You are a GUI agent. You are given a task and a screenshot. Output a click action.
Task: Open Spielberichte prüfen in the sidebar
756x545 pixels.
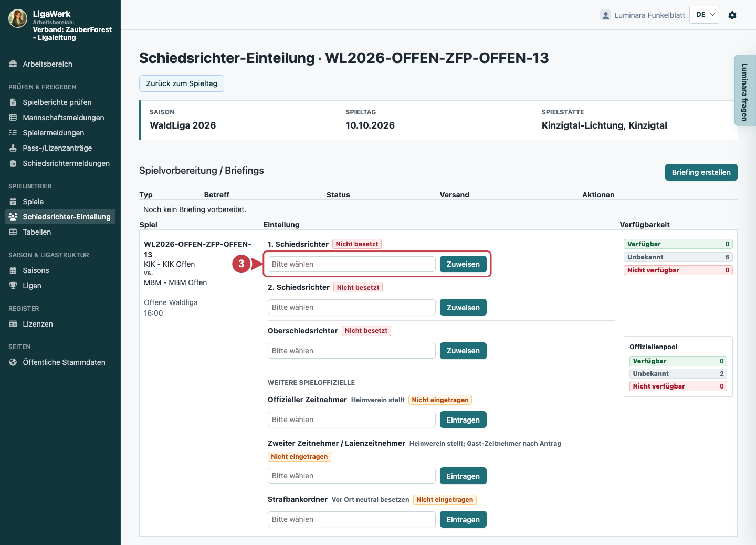click(60, 102)
